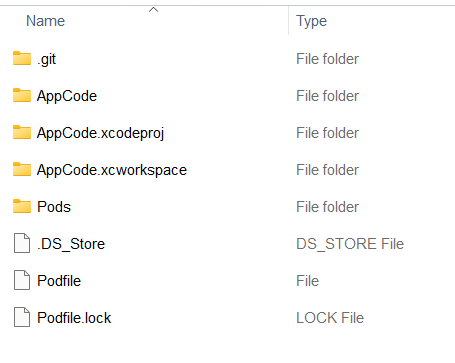Click the .git folder icon

[22, 58]
